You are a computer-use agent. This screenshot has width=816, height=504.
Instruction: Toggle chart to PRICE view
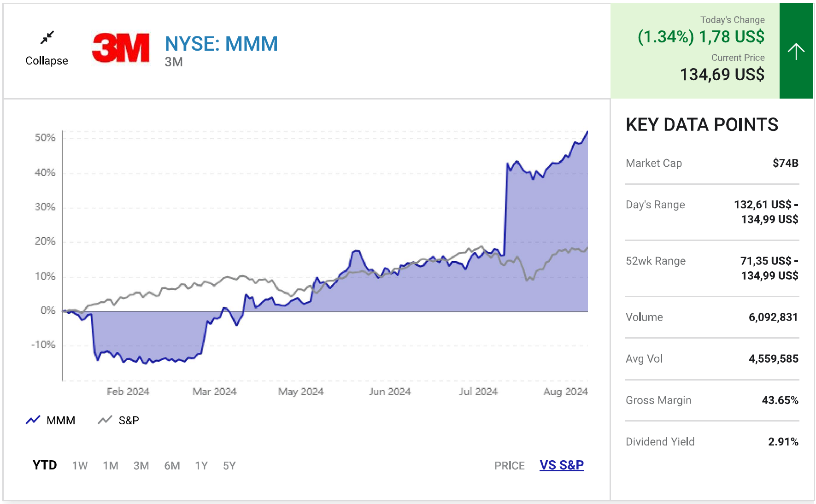pos(509,466)
